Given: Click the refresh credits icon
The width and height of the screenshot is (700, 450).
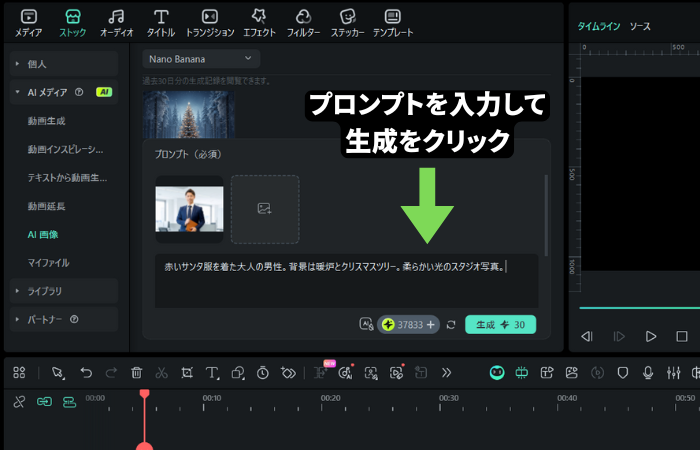Looking at the screenshot, I should [x=451, y=325].
